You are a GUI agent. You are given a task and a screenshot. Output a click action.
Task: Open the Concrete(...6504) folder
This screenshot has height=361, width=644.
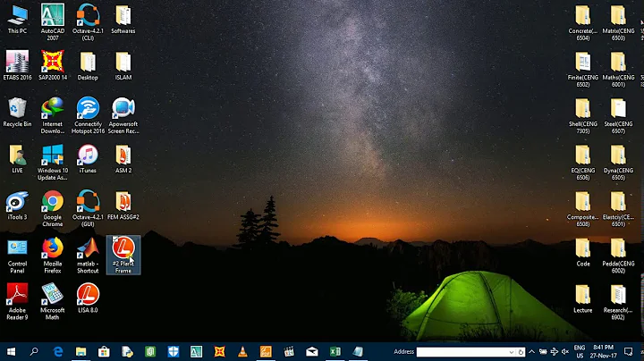click(583, 22)
